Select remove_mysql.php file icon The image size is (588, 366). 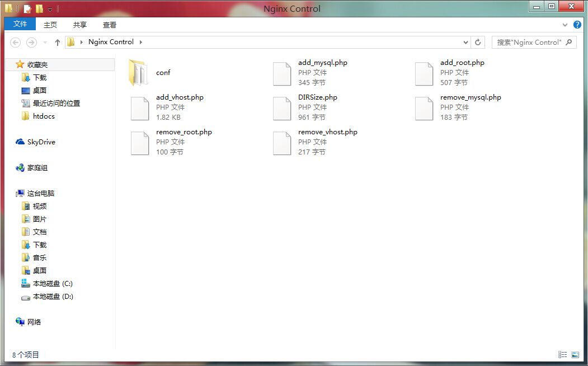pos(424,109)
